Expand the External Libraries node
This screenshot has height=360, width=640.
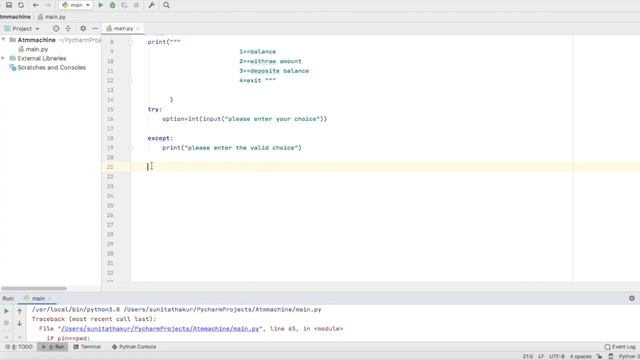[x=4, y=58]
